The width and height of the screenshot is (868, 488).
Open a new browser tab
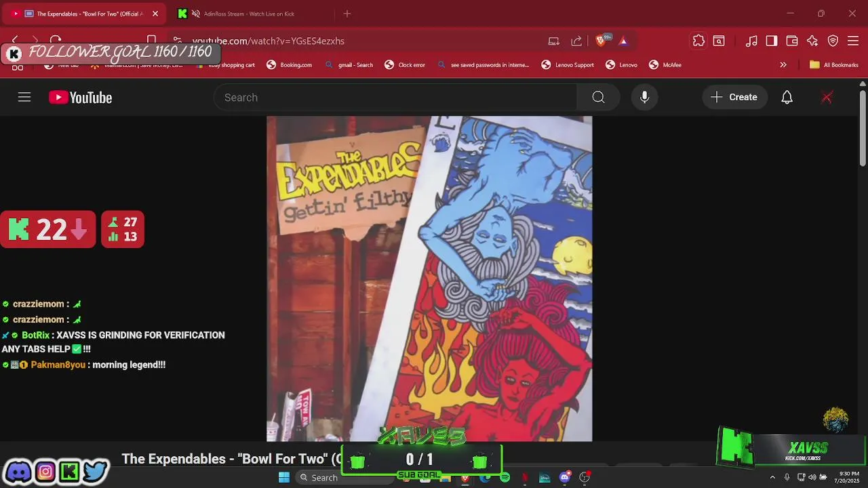coord(347,14)
